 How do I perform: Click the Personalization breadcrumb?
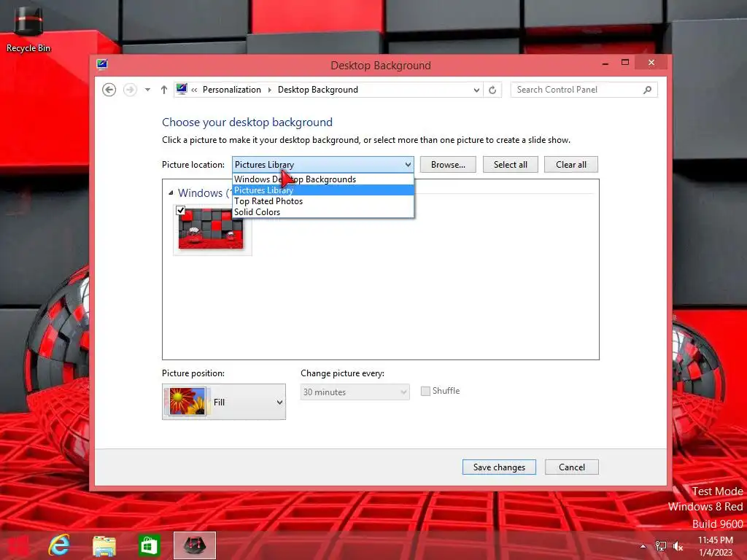(x=231, y=90)
